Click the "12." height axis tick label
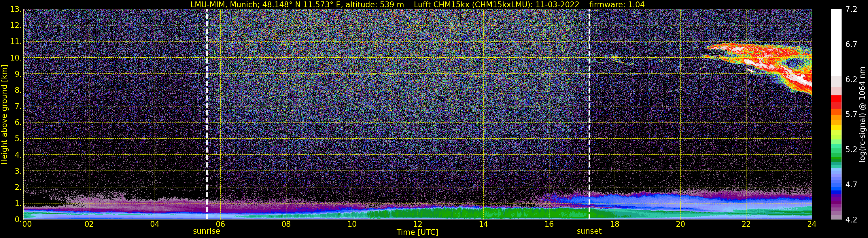This screenshot has width=868, height=238. point(16,26)
